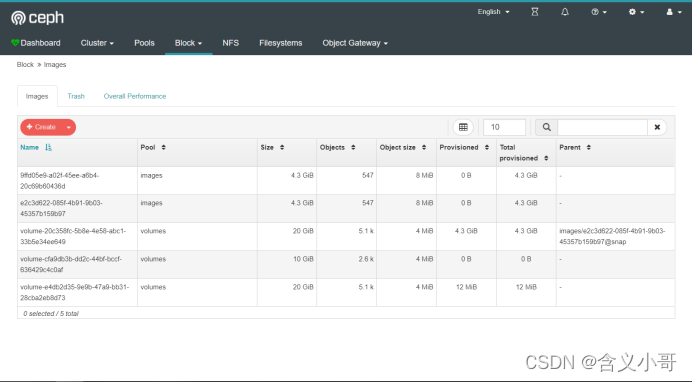Open the help question mark menu
This screenshot has height=382, width=692.
point(599,12)
